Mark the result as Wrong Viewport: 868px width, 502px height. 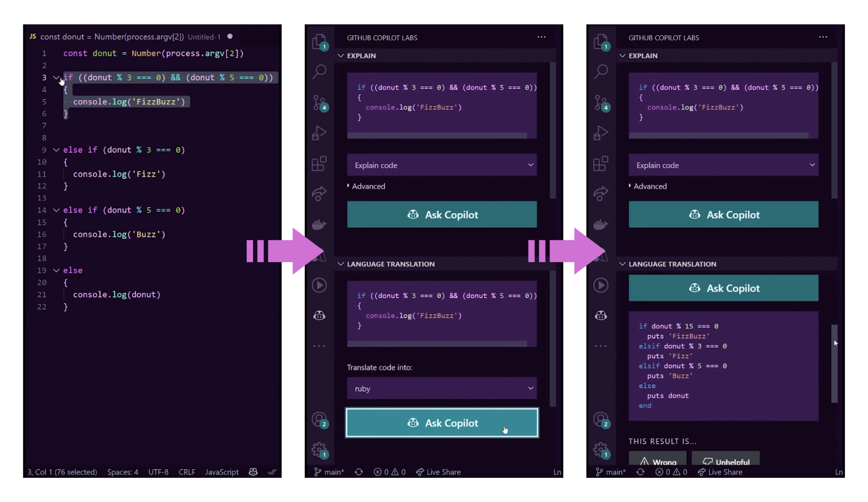pos(657,459)
